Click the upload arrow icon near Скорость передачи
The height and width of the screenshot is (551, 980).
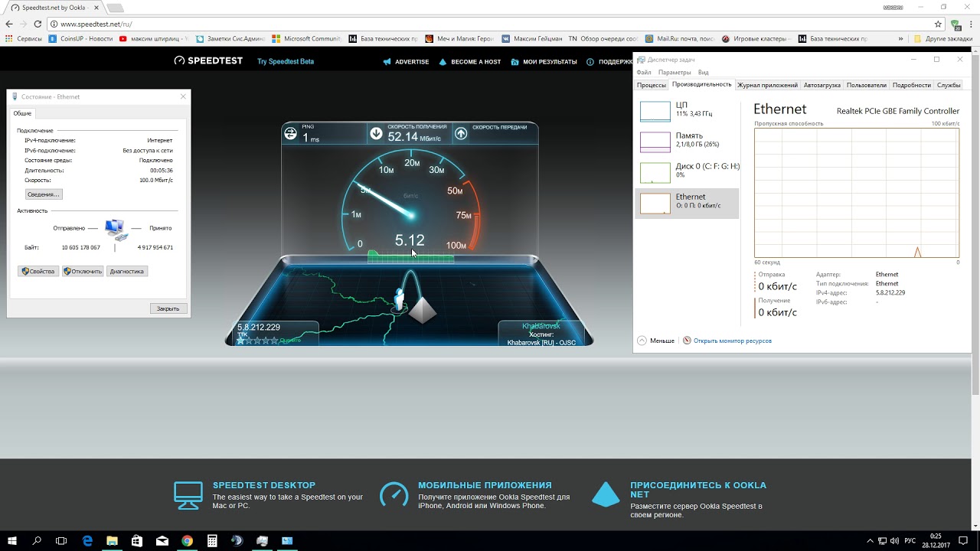pyautogui.click(x=461, y=134)
